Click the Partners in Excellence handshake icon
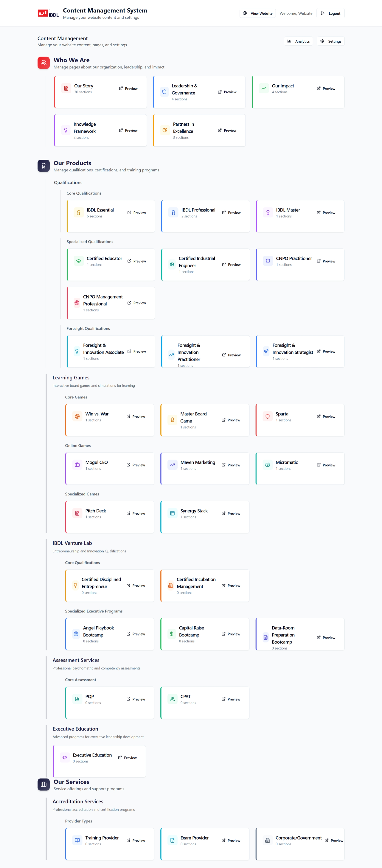Screen dimensions: 382x868 click(165, 130)
